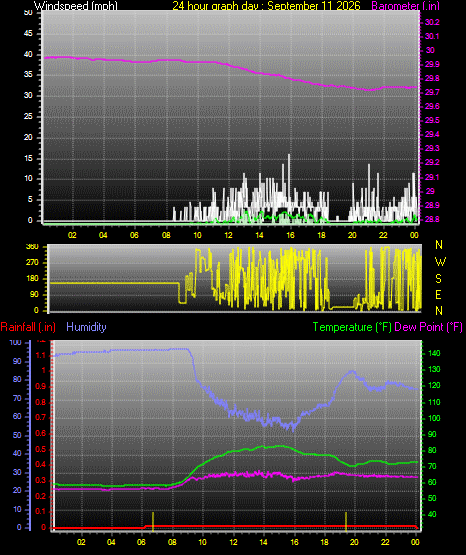Click the "0.1" rainfall axis value
466x555 pixels.
click(x=41, y=512)
